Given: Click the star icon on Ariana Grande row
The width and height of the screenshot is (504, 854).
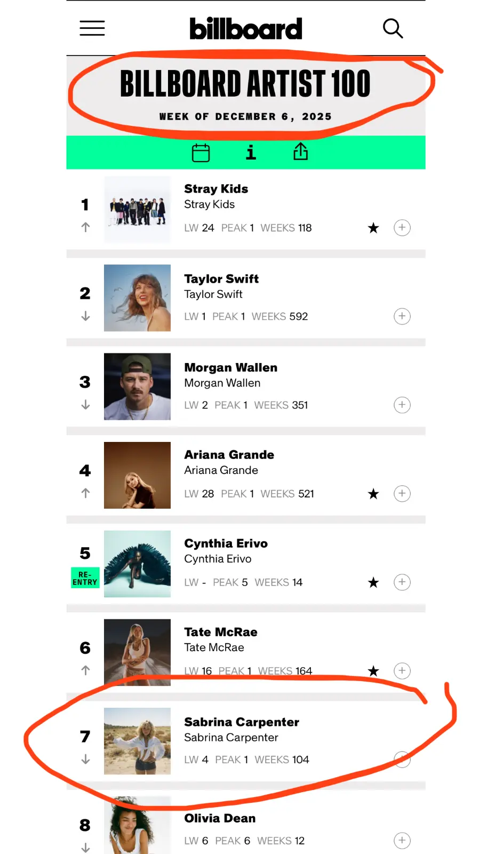Looking at the screenshot, I should [373, 494].
